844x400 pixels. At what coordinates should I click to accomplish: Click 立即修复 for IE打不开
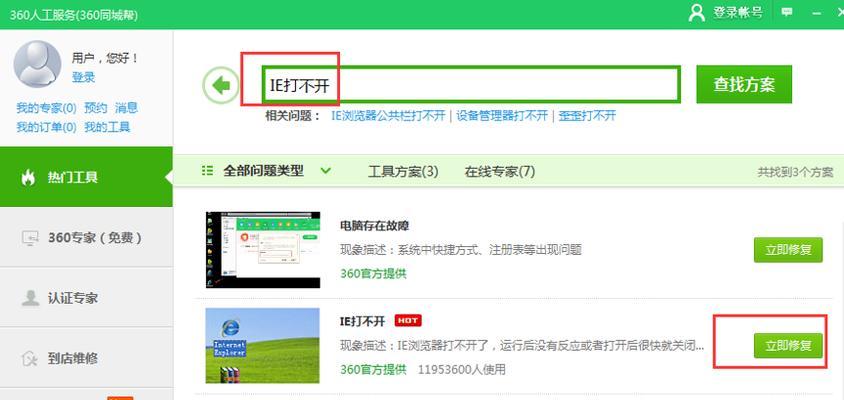click(788, 346)
